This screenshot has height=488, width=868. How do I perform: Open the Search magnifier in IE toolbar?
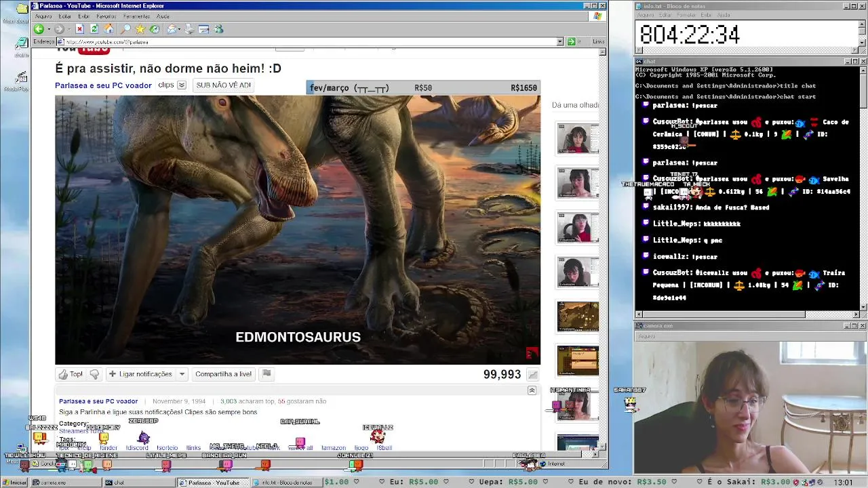click(x=125, y=29)
